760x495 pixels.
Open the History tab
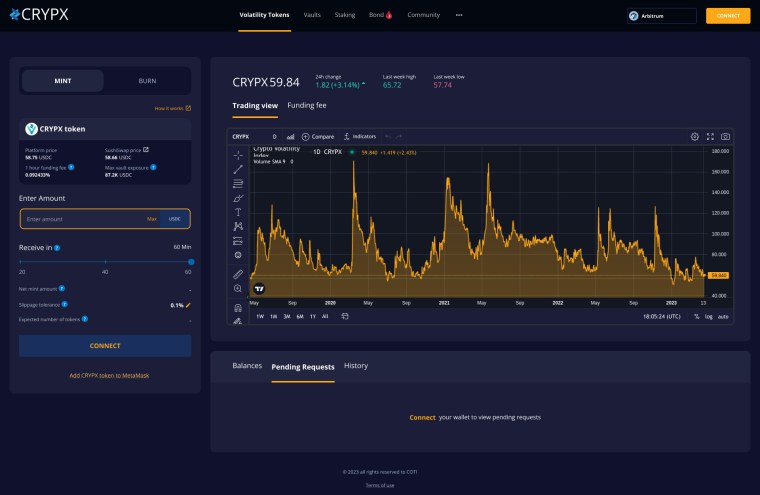[x=356, y=366]
